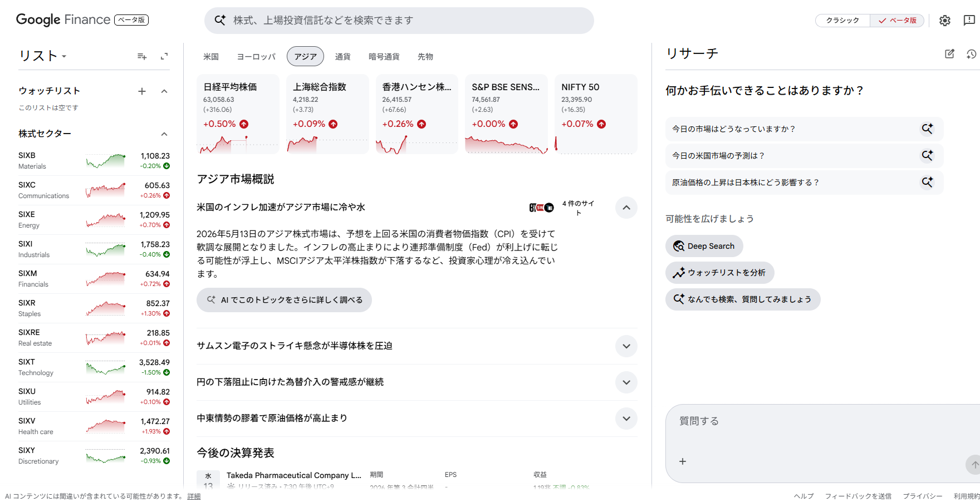Open フィードバックを送信 footer link
Image resolution: width=980 pixels, height=502 pixels.
(858, 496)
